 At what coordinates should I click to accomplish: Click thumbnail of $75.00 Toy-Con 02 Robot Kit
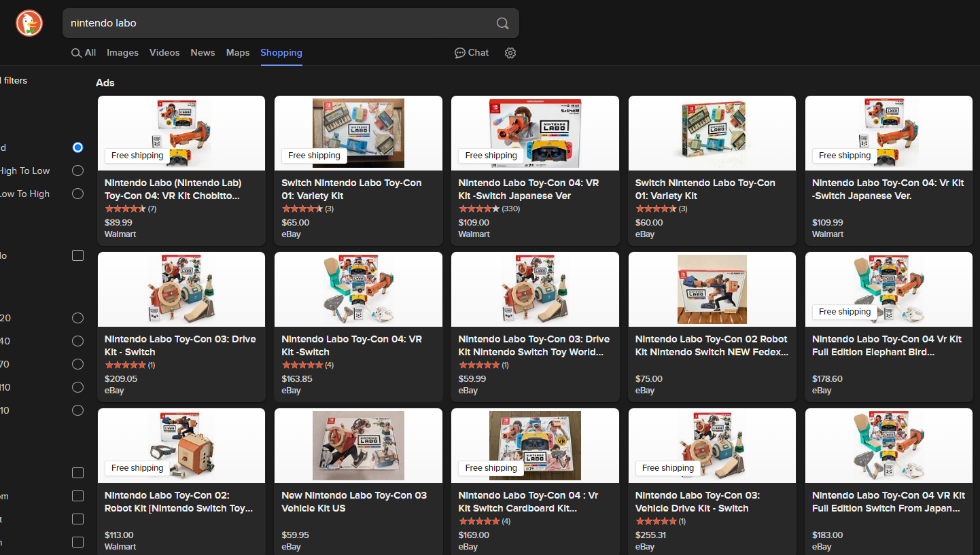click(712, 289)
